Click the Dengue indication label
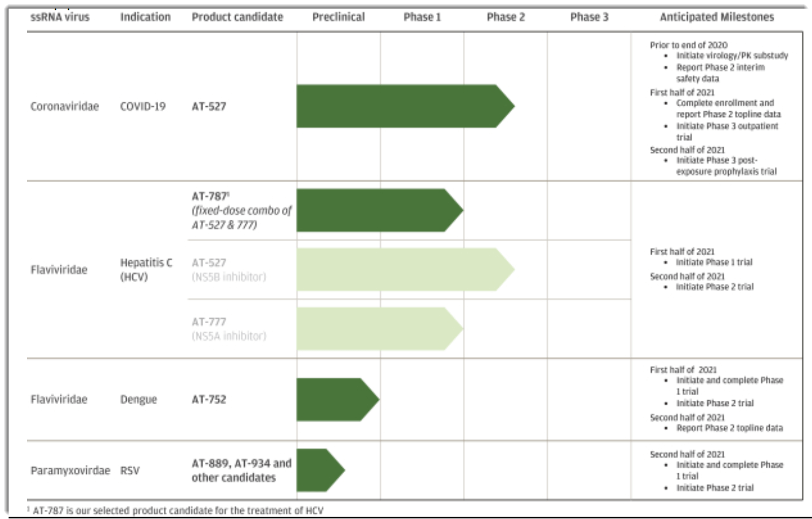The width and height of the screenshot is (812, 519). [138, 400]
